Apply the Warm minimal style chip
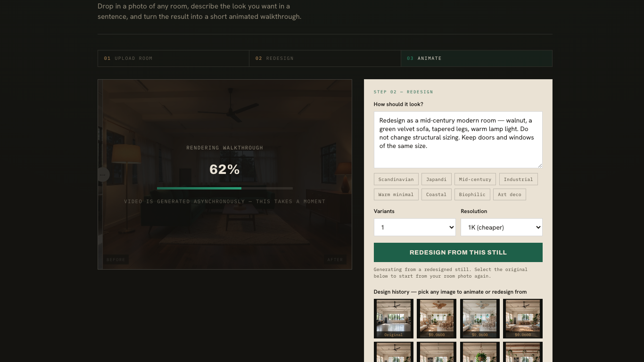 point(396,194)
